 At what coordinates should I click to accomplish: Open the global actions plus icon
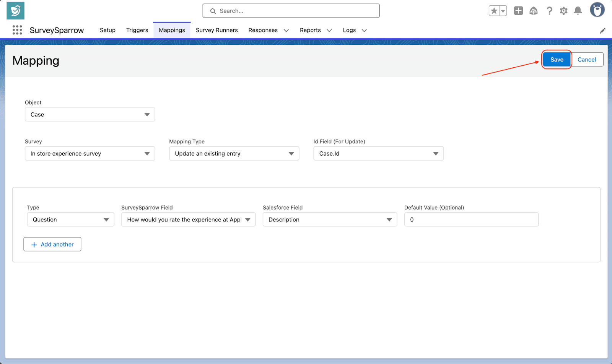coord(518,11)
